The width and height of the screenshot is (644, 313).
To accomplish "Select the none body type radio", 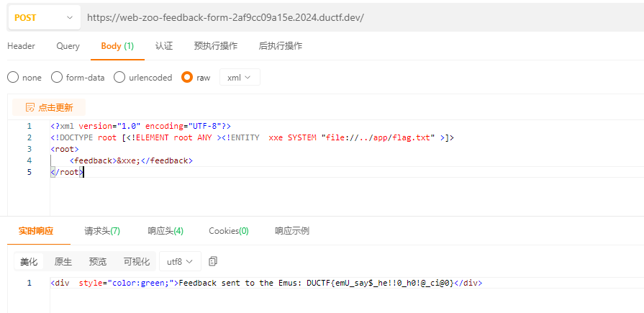I will coord(13,77).
